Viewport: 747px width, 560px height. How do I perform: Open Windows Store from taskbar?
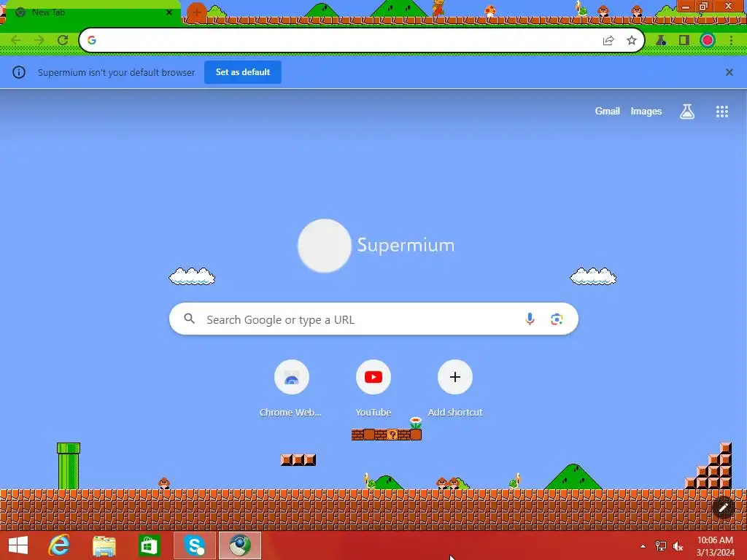pos(149,545)
